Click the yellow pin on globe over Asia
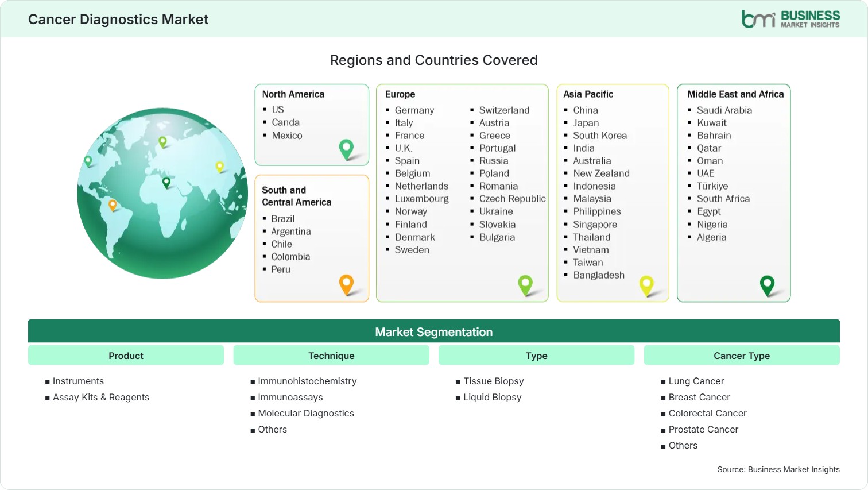The width and height of the screenshot is (868, 490). (219, 167)
